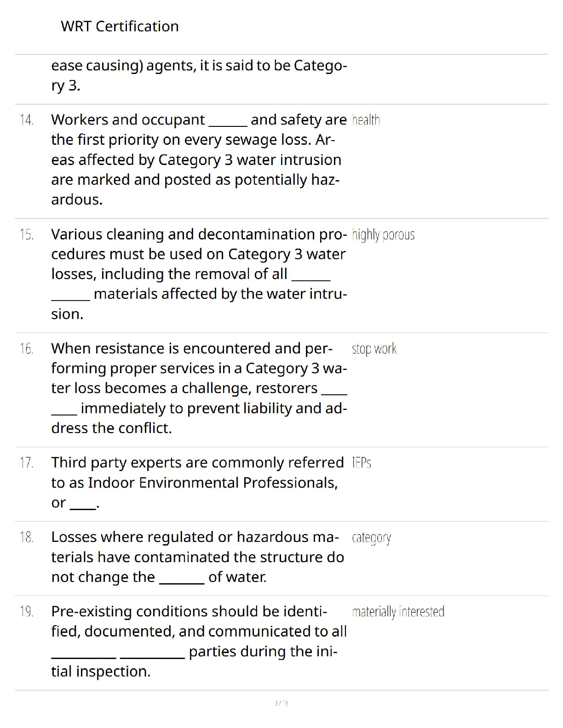This screenshot has height=728, width=563.
Task: Click the question about regulated or hazardous materials
Action: (x=197, y=557)
